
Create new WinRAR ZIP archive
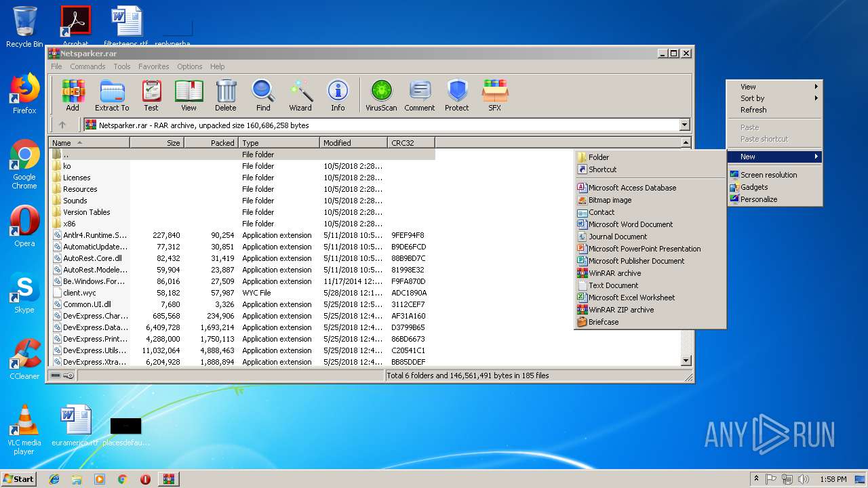tap(650, 310)
